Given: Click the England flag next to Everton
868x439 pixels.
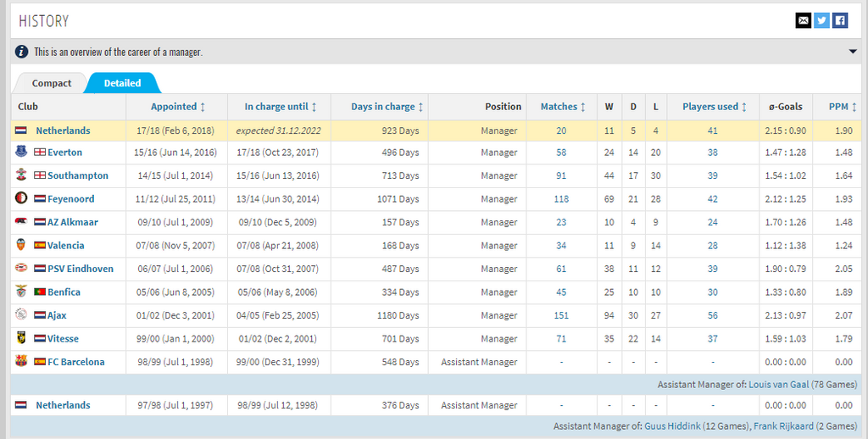Looking at the screenshot, I should click(40, 153).
